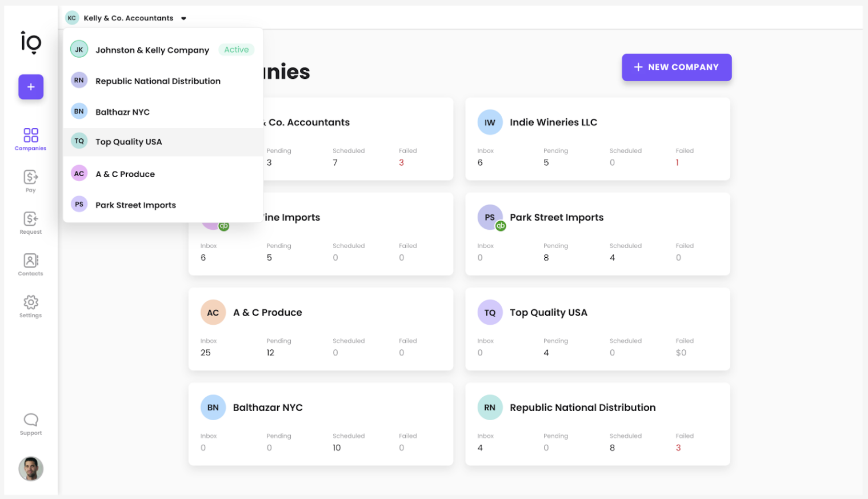Click Pending count 4 on Top Quality USA
Viewport: 868px width, 499px height.
546,353
